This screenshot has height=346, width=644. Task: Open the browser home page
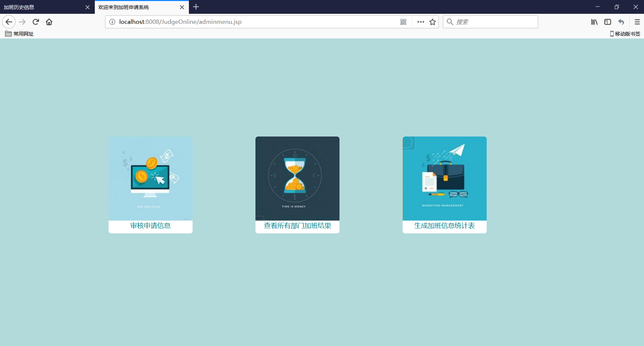tap(49, 22)
